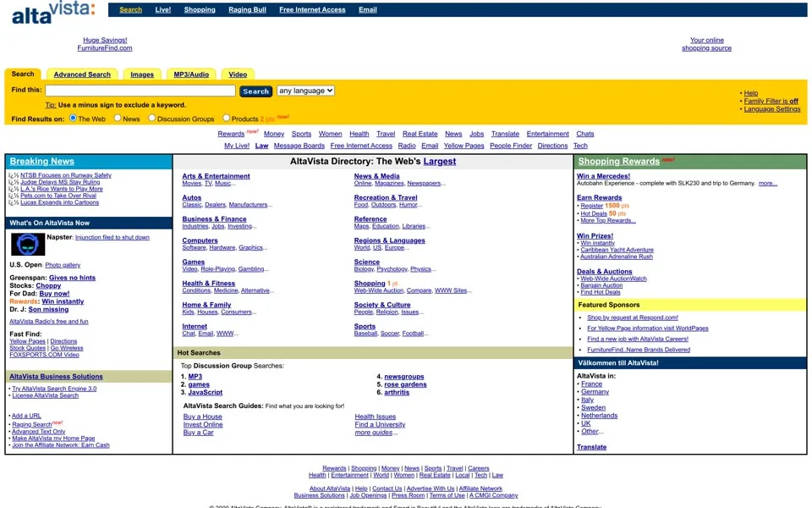The height and width of the screenshot is (508, 812).
Task: Click the MP3 hot search link
Action: [195, 377]
